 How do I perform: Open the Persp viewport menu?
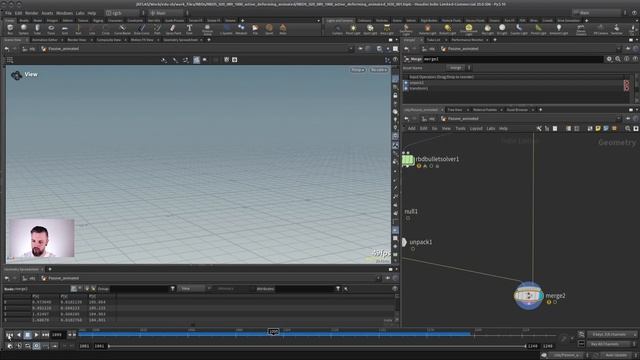click(x=358, y=70)
